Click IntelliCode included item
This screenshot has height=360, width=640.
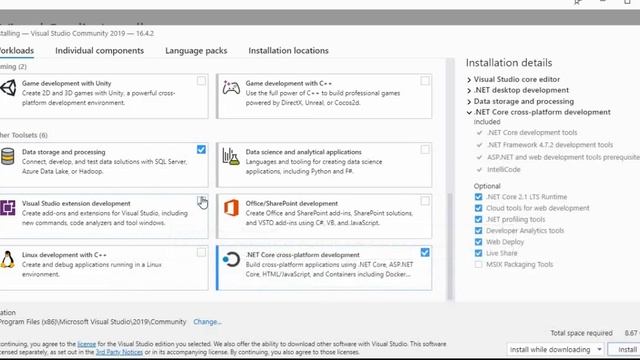(x=504, y=169)
